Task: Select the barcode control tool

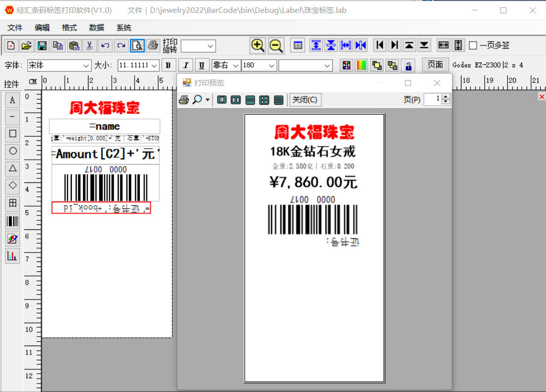Action: (x=12, y=221)
